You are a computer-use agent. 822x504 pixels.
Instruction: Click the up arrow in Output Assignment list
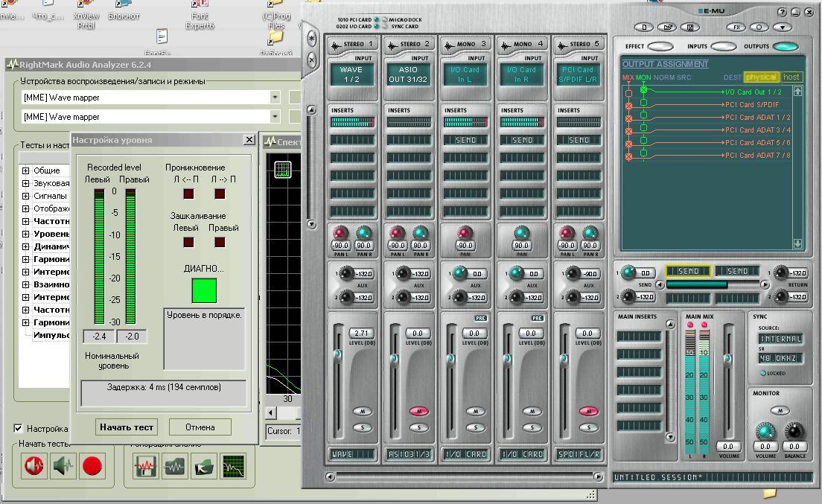coord(797,91)
